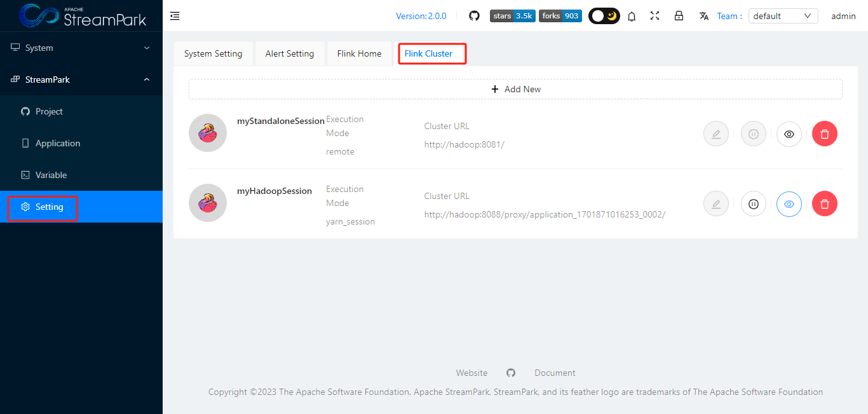Screen dimensions: 868x414
Task: Toggle the sidebar collapse icon
Action: click(175, 15)
